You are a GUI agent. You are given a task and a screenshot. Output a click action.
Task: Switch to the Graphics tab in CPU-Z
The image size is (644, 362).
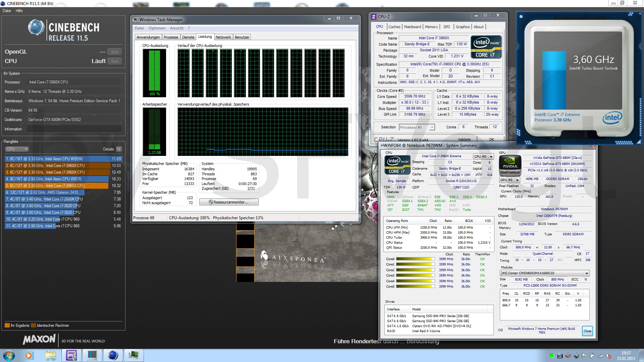click(463, 27)
